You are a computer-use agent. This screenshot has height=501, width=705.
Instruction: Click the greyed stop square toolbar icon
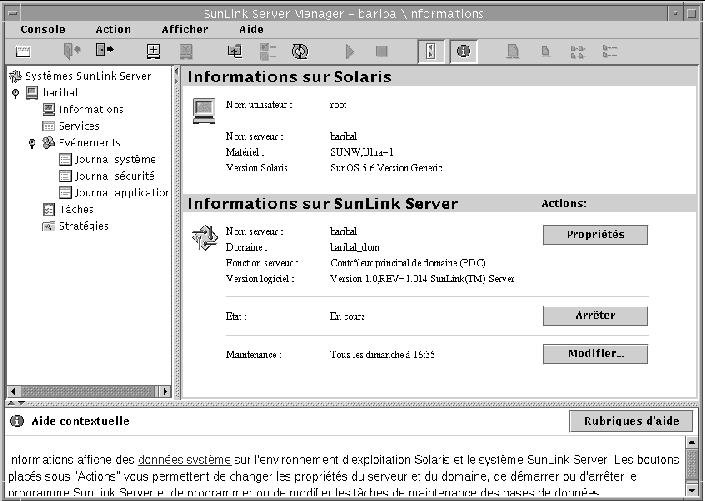[x=382, y=51]
